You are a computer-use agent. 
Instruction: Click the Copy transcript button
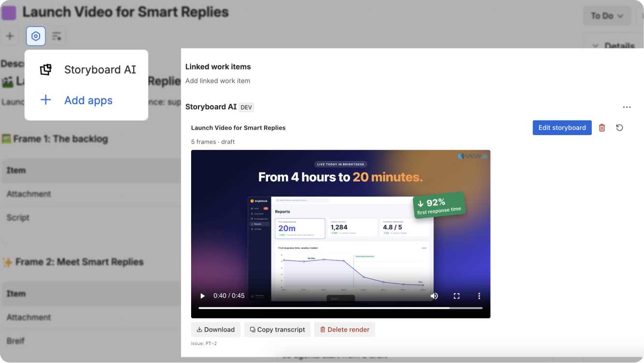coord(277,330)
